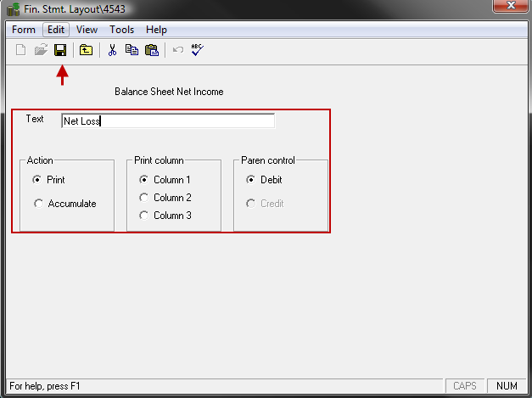Open the Help menu
This screenshot has height=398, width=532.
coord(155,30)
